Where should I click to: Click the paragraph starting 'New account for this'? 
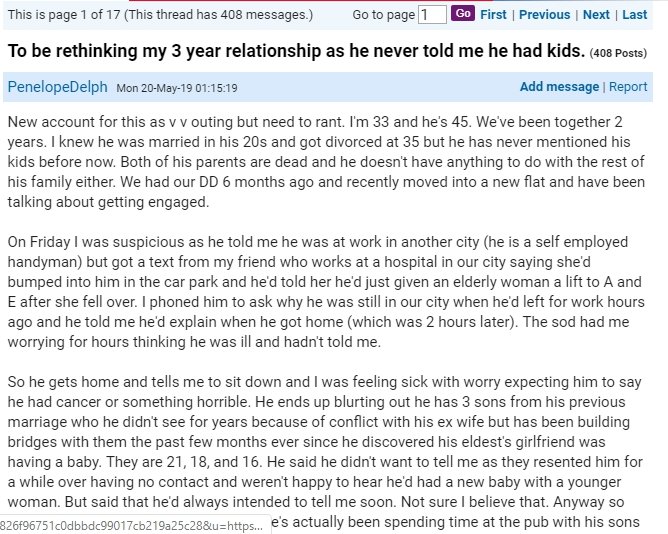326,162
